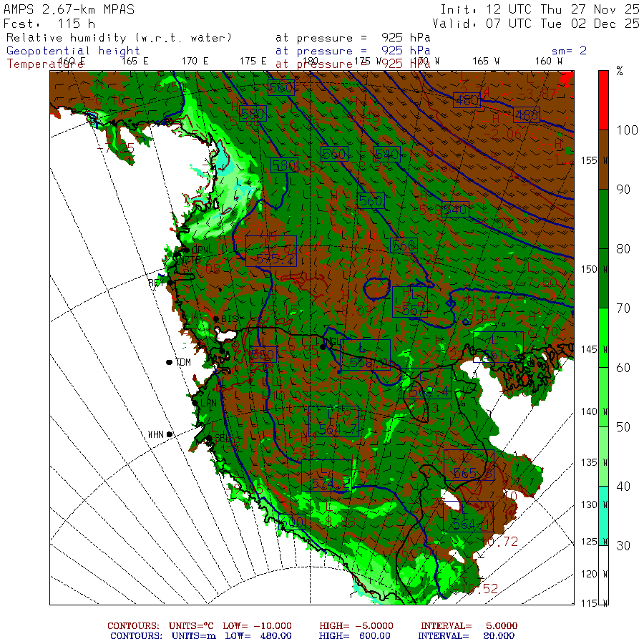Click the '30' color bar tick label
This screenshot has height=644, width=644.
click(x=623, y=545)
